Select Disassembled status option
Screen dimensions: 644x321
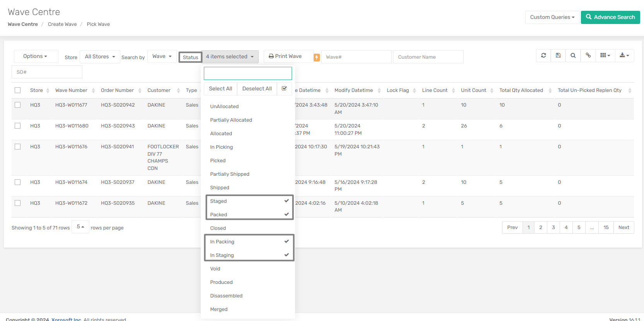[248, 296]
